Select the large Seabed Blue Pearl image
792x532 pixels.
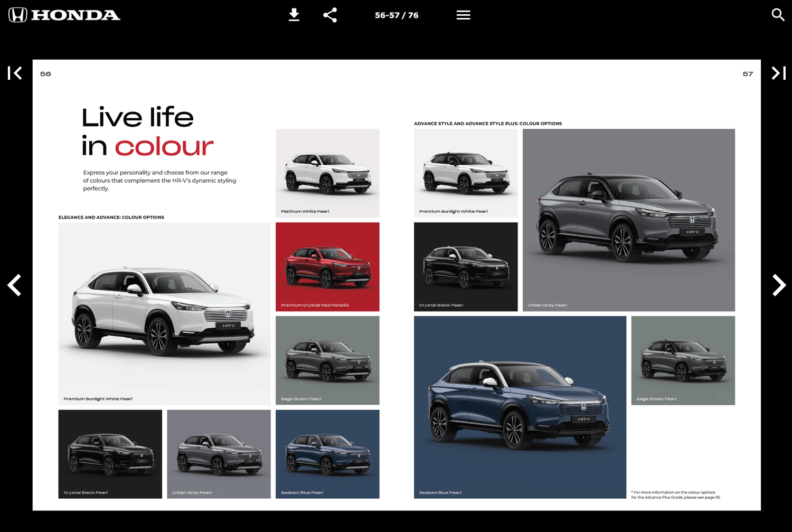(x=520, y=407)
